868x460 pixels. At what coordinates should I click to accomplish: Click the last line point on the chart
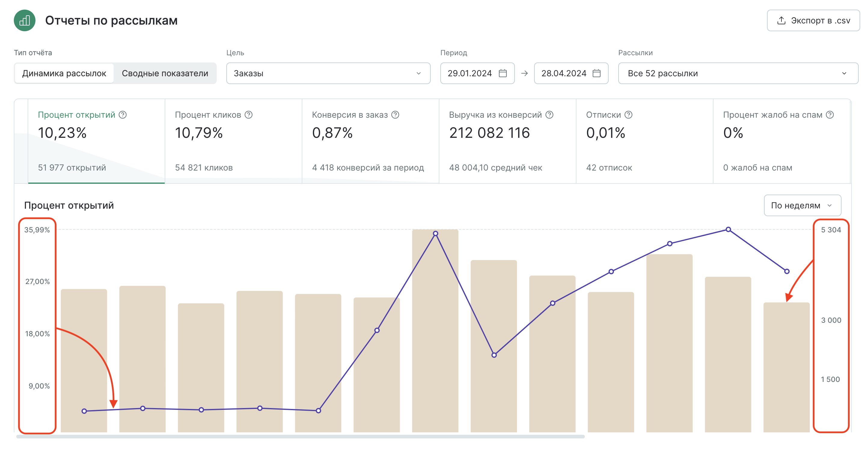click(x=787, y=271)
